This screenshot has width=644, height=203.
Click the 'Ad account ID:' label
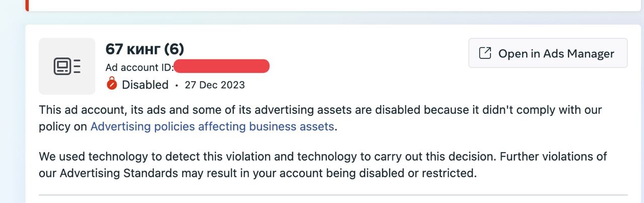pyautogui.click(x=139, y=67)
